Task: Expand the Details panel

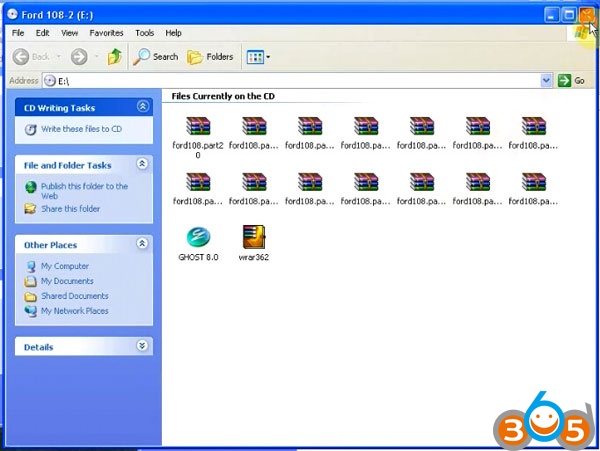Action: pos(142,346)
